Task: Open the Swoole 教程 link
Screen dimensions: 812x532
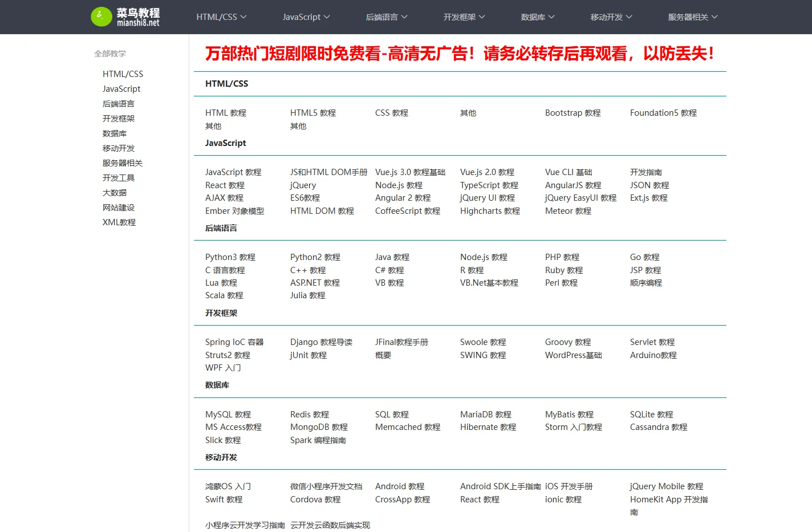Action: click(x=483, y=342)
